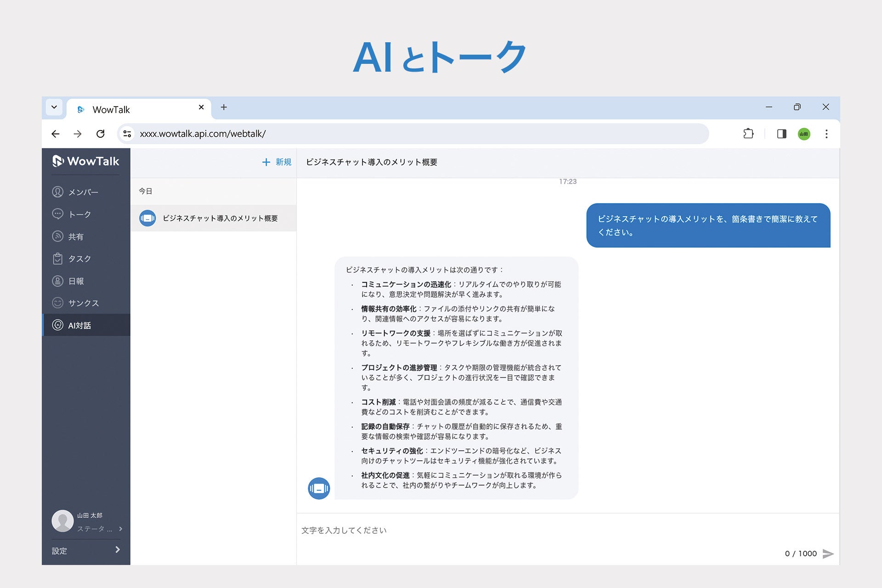
Task: Expand the 設定 (Settings) chevron
Action: [x=118, y=550]
